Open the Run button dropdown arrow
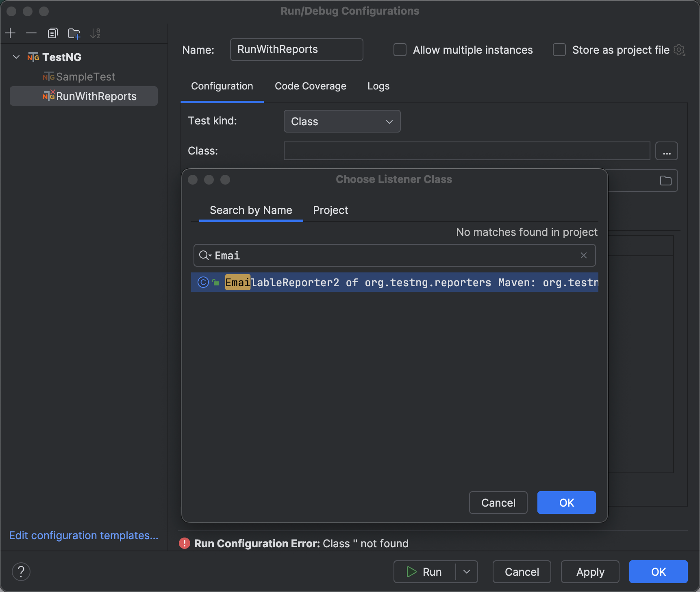Screen dimensions: 700x592 467,571
